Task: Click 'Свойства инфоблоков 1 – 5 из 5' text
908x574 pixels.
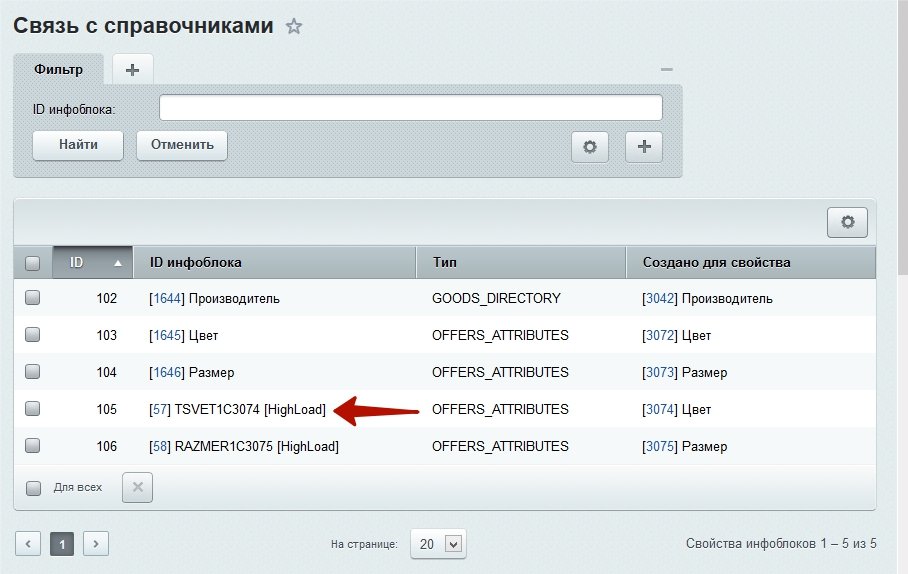Action: tap(781, 544)
